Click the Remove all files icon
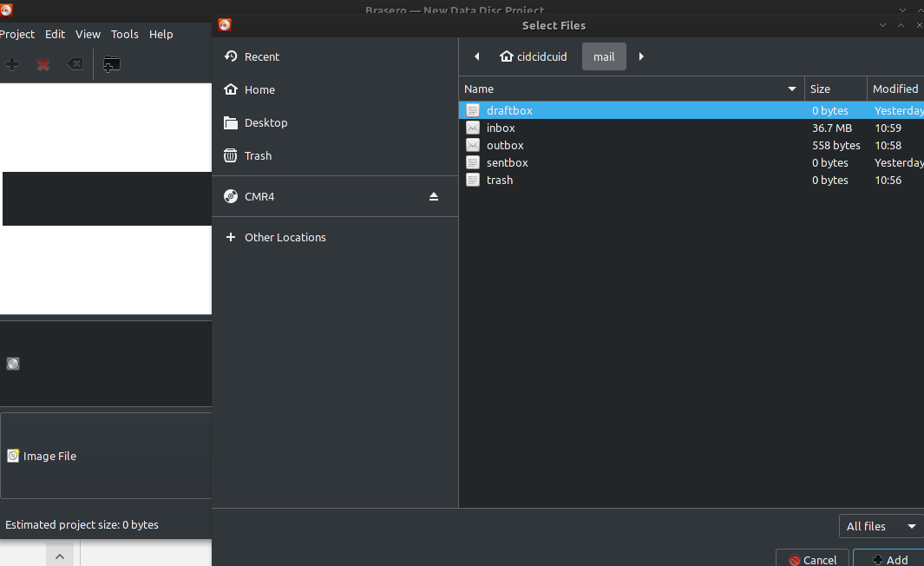924x566 pixels. tap(75, 63)
